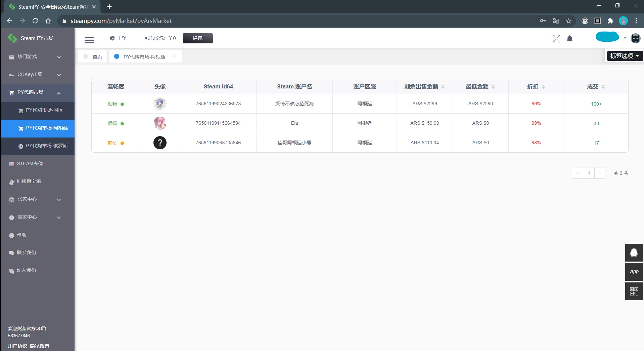
Task: Expand the 买家中心 sidebar menu
Action: (37, 199)
